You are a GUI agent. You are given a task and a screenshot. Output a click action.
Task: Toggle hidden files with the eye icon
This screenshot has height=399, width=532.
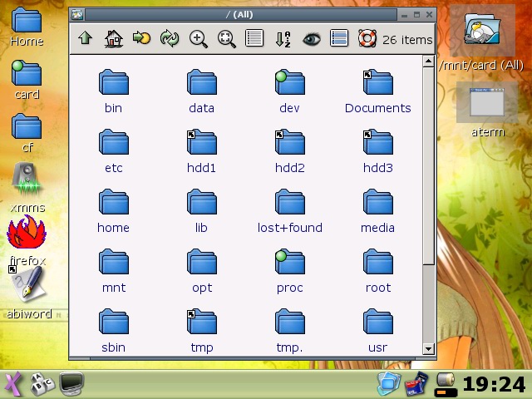click(311, 38)
